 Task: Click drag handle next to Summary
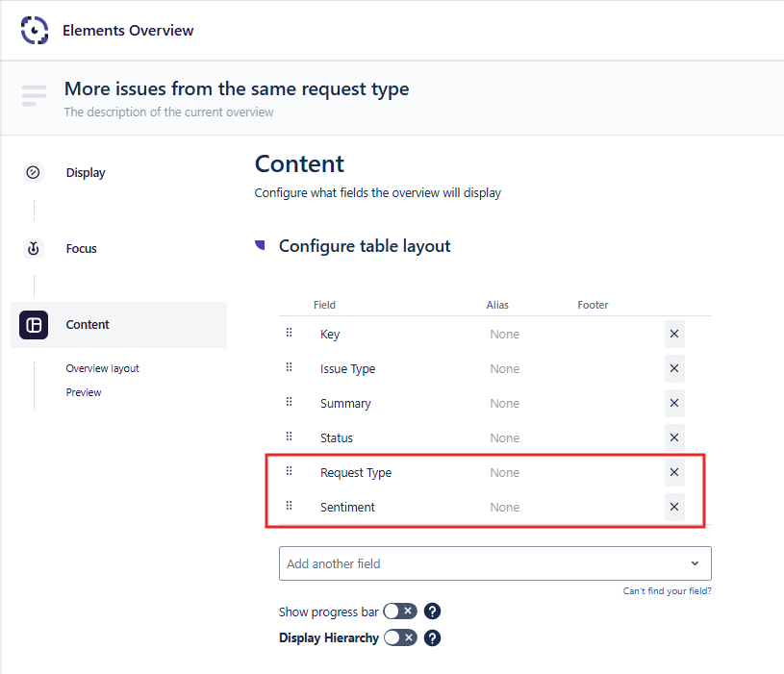(289, 402)
